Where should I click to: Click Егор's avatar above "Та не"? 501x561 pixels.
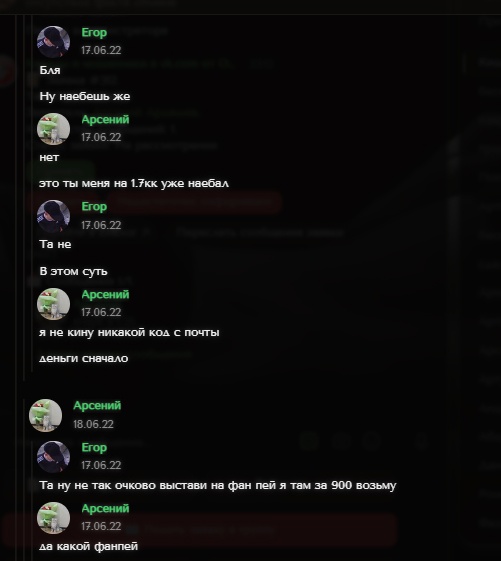[53, 216]
